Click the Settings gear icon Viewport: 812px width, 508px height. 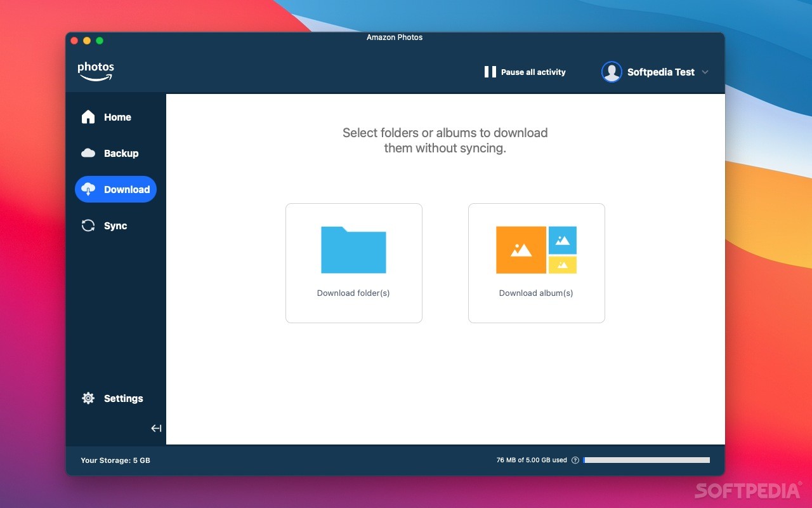pos(88,398)
